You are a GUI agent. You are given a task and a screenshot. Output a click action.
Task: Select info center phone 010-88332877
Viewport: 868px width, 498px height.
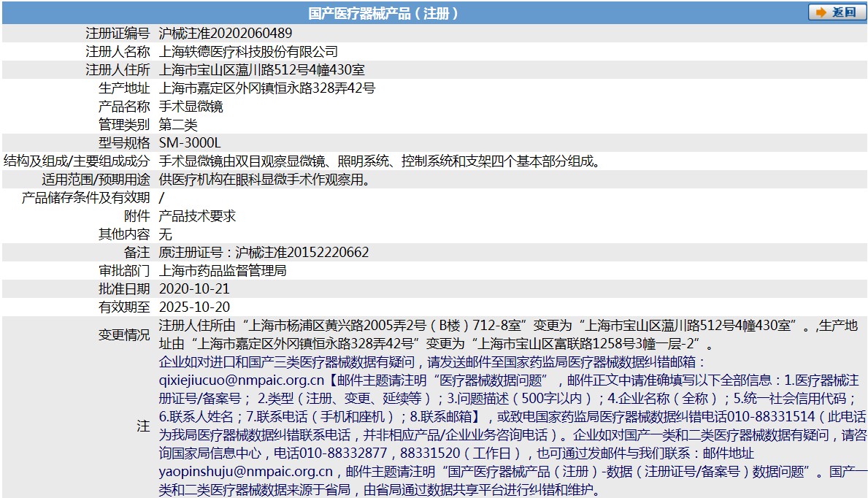click(x=343, y=453)
